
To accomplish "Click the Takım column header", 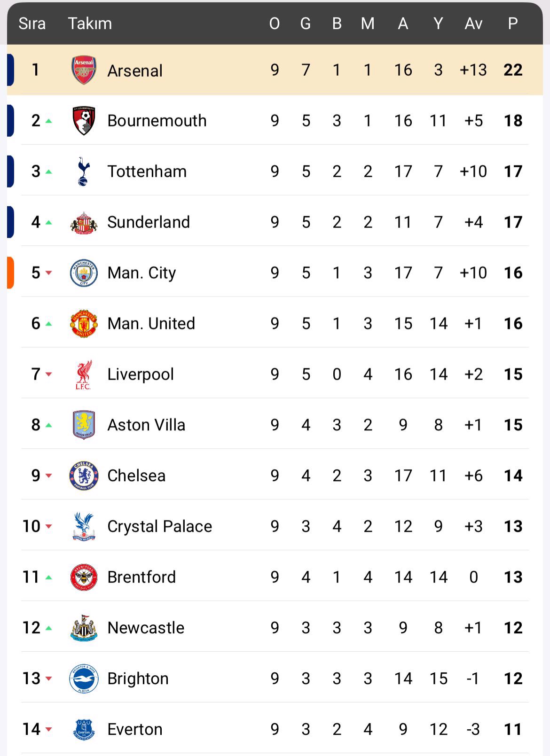I will (90, 23).
